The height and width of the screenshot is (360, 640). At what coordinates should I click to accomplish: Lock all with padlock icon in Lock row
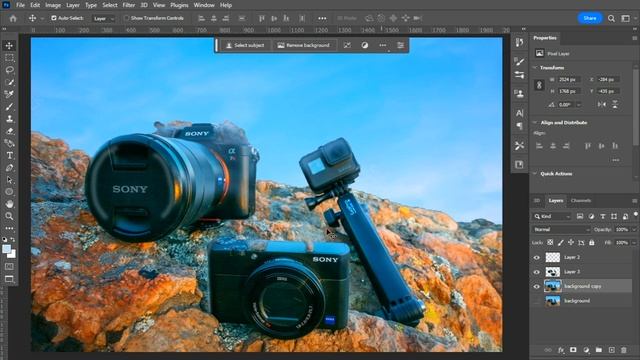(591, 242)
